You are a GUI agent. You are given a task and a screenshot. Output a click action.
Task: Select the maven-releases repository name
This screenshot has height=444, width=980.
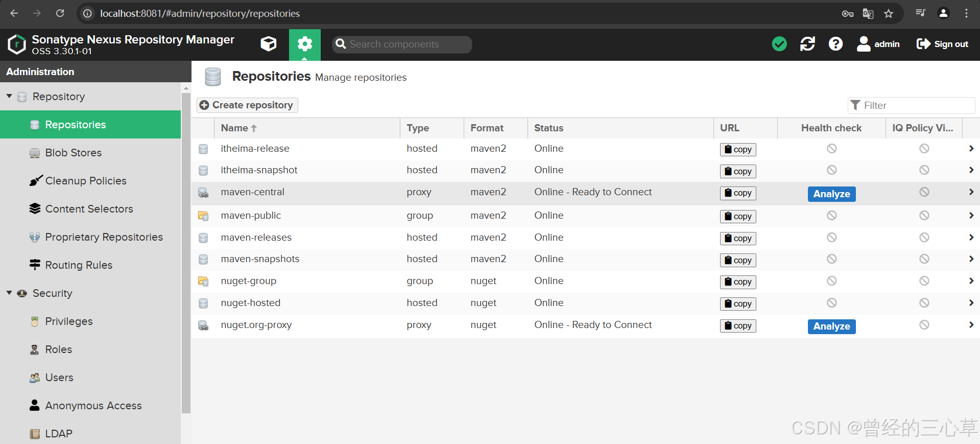pos(256,238)
